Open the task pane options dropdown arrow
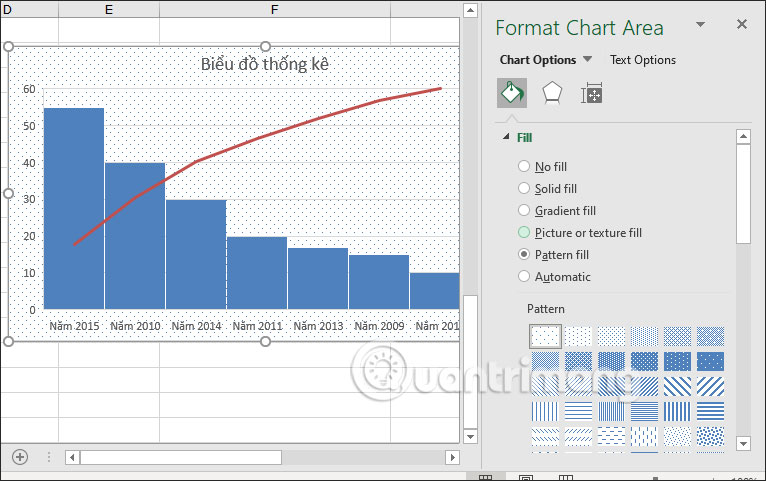This screenshot has height=481, width=766. coord(700,25)
